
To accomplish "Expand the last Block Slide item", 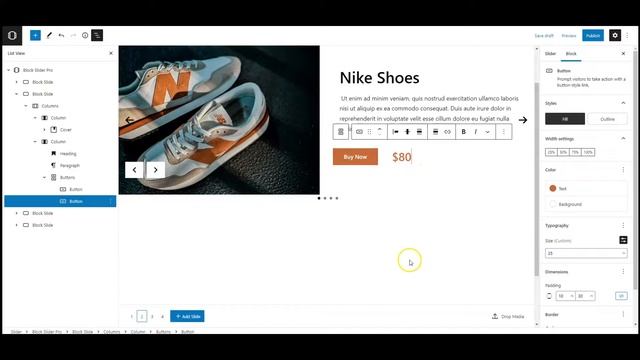I will (17, 225).
